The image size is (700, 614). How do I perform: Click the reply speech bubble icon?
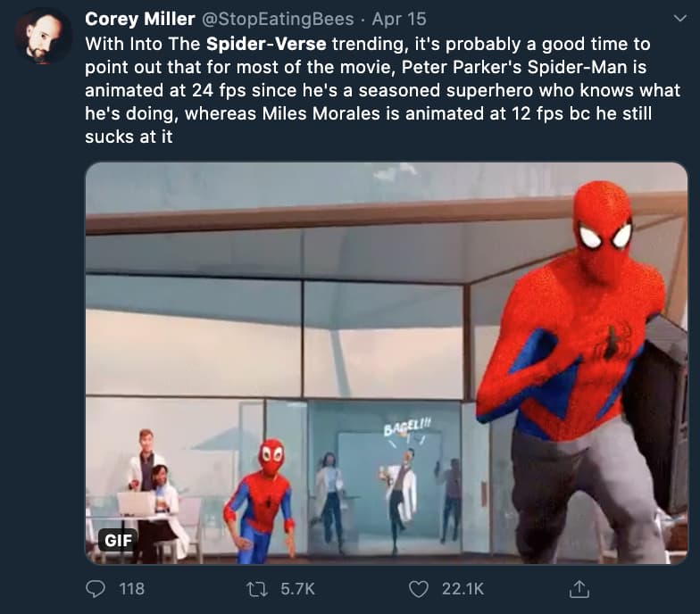click(x=95, y=588)
